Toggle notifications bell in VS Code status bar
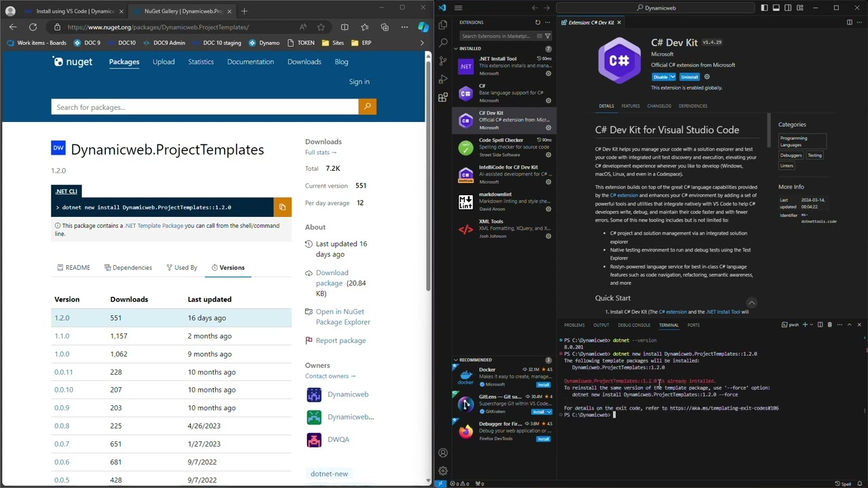The height and width of the screenshot is (488, 868). click(859, 484)
